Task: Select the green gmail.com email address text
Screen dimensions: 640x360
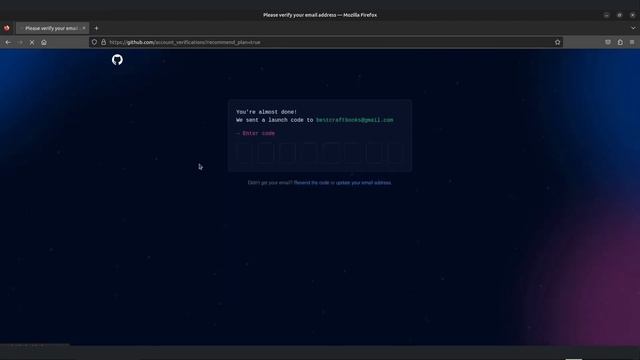Action: [x=355, y=120]
